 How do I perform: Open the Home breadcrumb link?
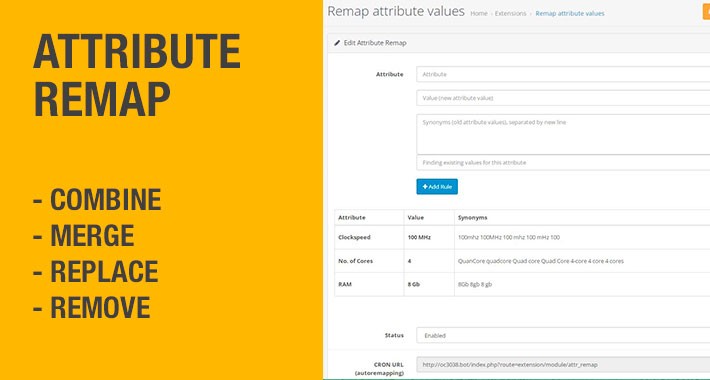479,14
